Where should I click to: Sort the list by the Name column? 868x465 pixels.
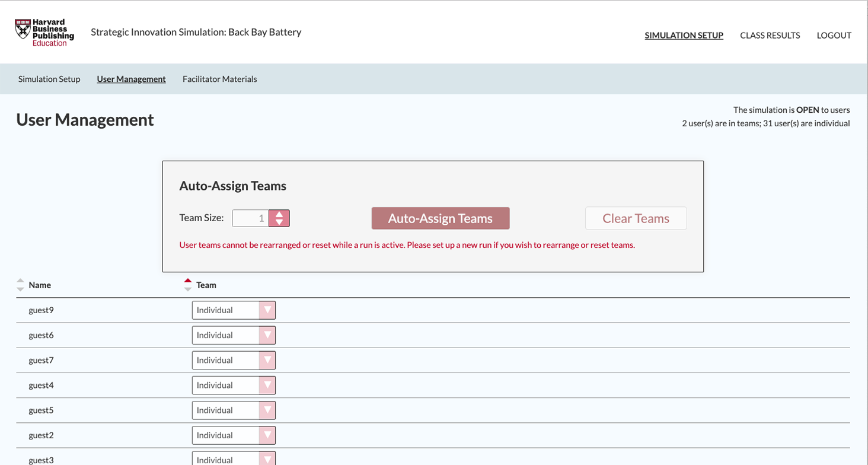tap(20, 285)
